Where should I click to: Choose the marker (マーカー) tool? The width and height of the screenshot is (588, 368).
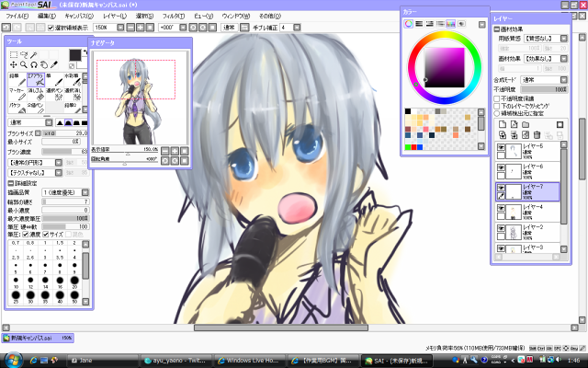pyautogui.click(x=17, y=94)
